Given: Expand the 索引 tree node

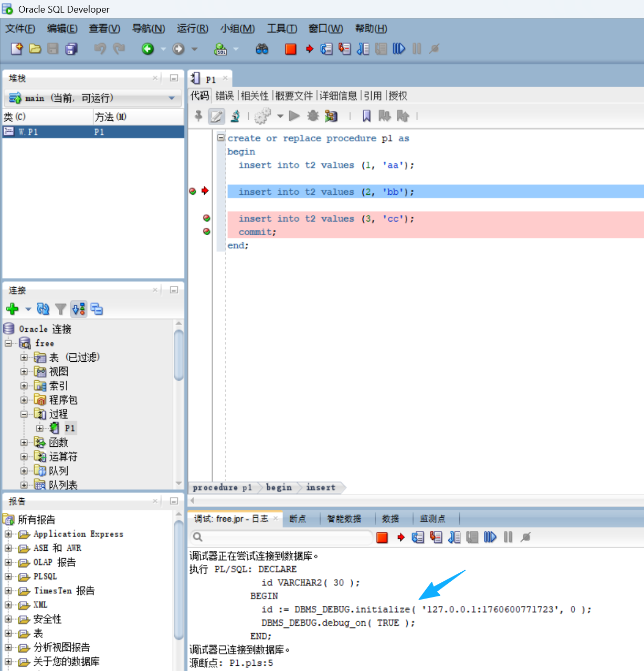Looking at the screenshot, I should tap(24, 386).
